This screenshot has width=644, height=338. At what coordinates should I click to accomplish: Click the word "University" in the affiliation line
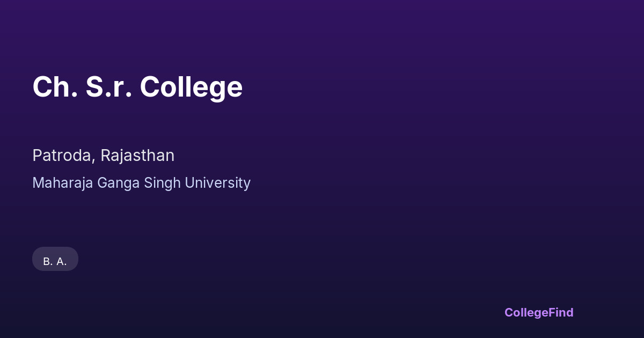(x=217, y=183)
